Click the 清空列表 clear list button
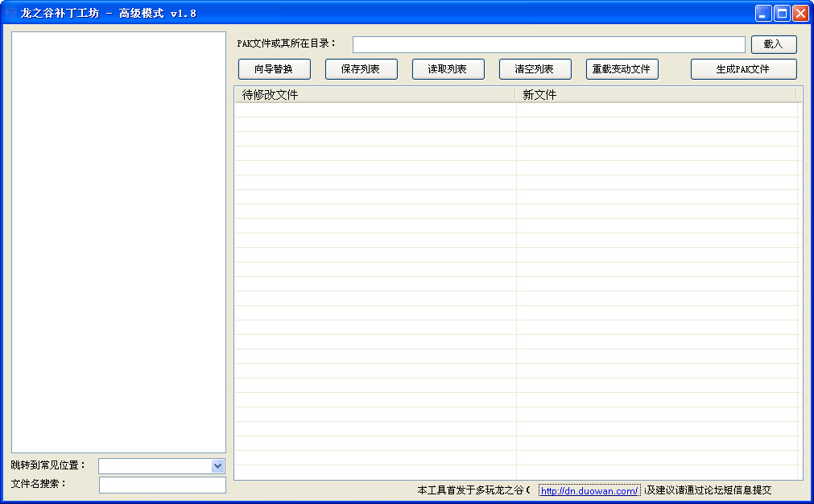Viewport: 814px width, 504px height. point(535,69)
